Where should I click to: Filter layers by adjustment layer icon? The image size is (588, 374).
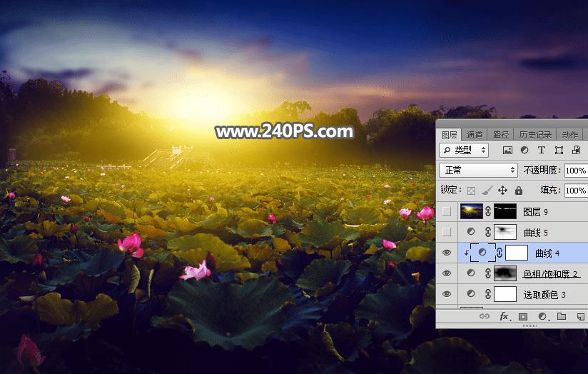524,150
